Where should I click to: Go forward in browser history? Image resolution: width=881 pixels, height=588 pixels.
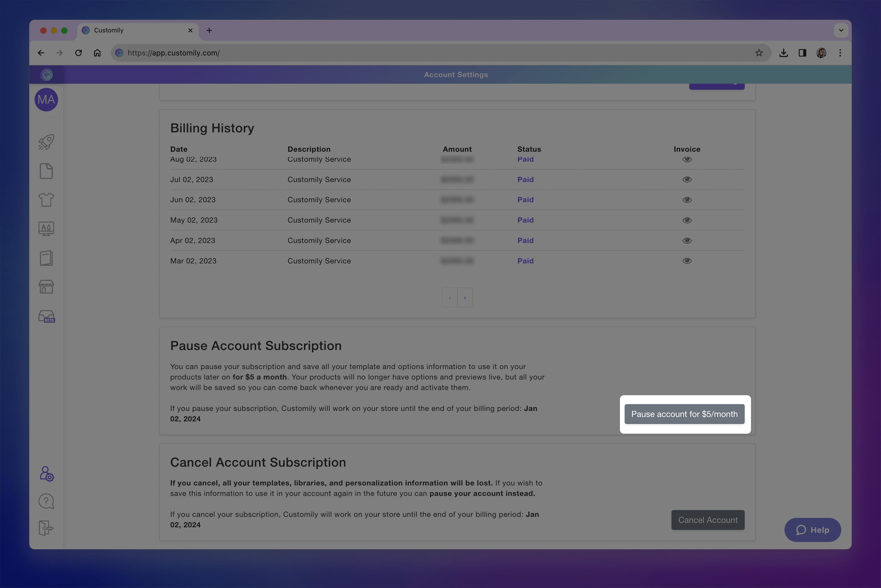pyautogui.click(x=59, y=53)
